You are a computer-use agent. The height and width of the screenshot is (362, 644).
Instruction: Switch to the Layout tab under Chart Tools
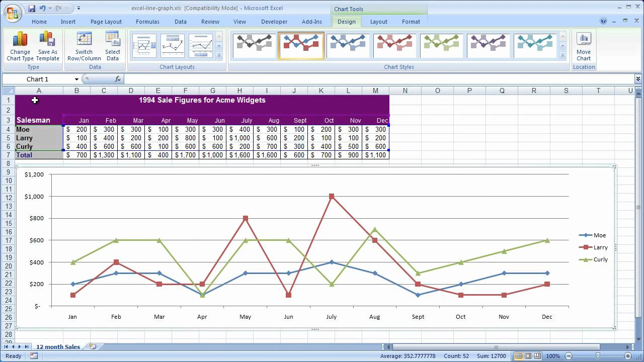coord(378,22)
